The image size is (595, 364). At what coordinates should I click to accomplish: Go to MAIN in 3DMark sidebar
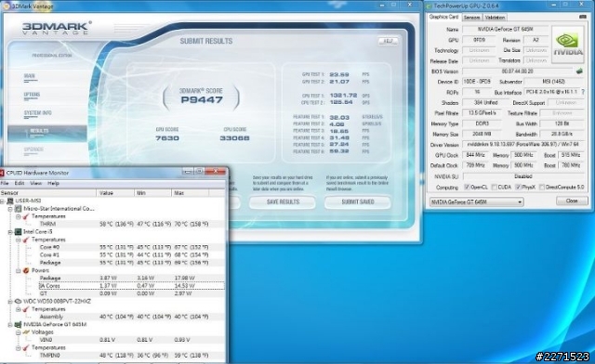pyautogui.click(x=29, y=76)
